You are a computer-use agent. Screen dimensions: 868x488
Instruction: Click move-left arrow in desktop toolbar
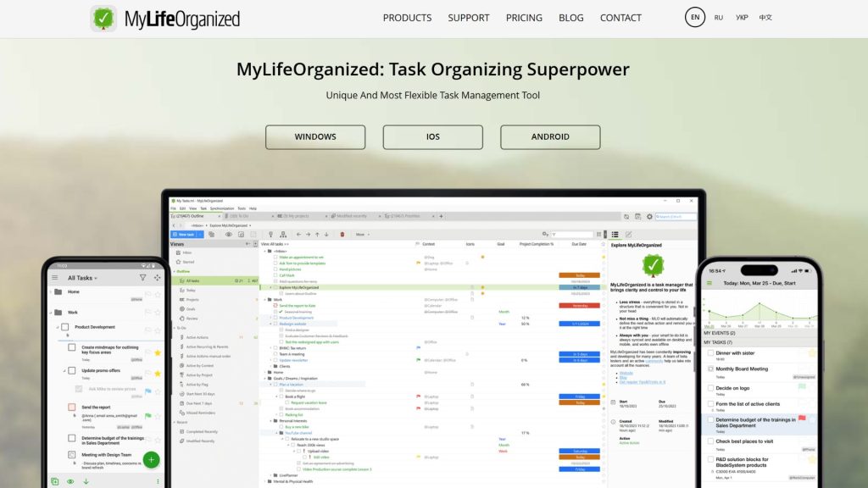pos(298,235)
